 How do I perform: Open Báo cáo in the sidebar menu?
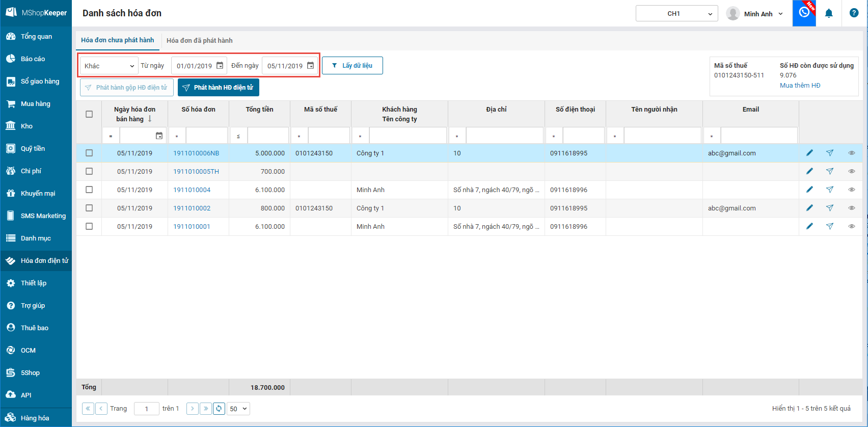[33, 59]
